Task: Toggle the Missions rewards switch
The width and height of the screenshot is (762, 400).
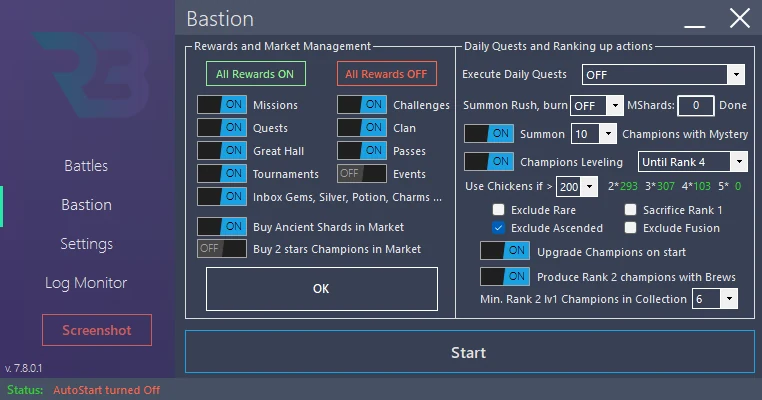Action: 222,104
